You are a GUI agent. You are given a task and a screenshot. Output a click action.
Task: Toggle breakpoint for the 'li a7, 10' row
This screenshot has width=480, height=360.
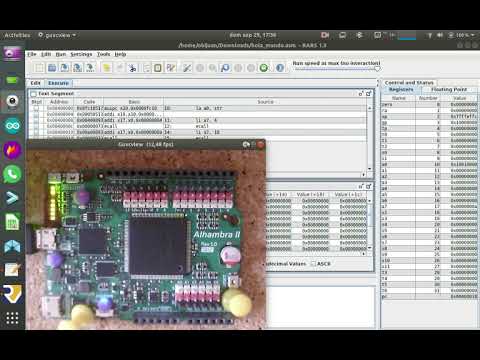pos(36,132)
